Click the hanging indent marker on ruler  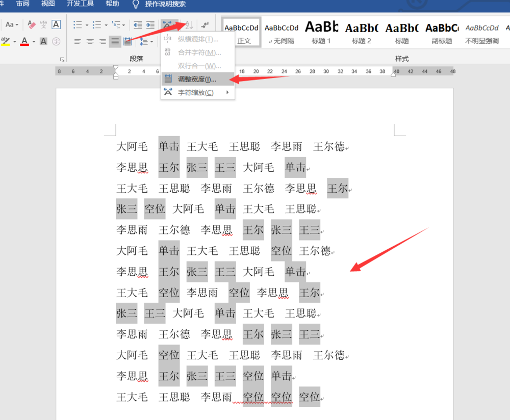(x=115, y=73)
